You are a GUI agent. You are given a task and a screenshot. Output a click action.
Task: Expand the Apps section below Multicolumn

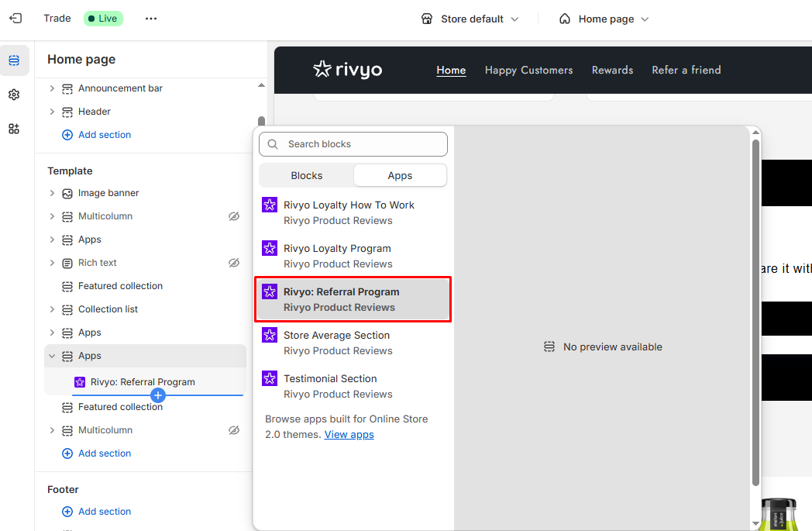coord(52,240)
